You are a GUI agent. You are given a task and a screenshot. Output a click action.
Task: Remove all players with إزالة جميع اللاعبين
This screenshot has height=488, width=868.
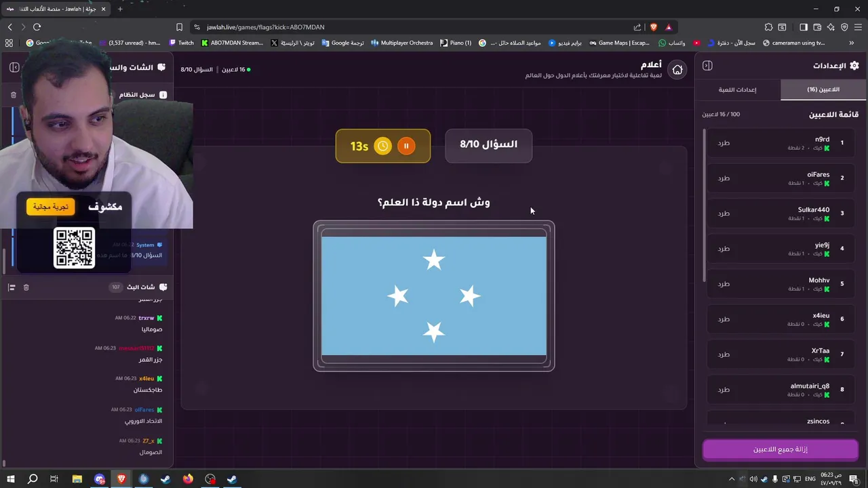click(x=781, y=449)
